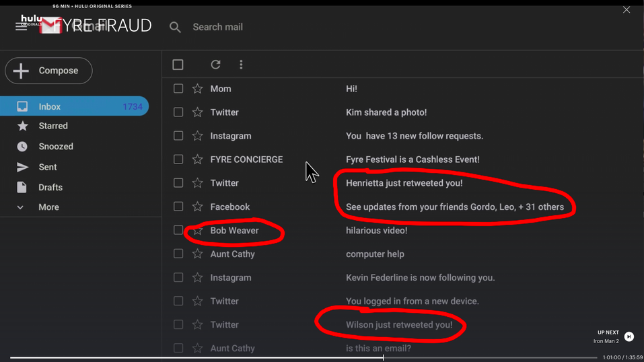This screenshot has width=644, height=362.
Task: Show More sidebar labels
Action: [48, 207]
